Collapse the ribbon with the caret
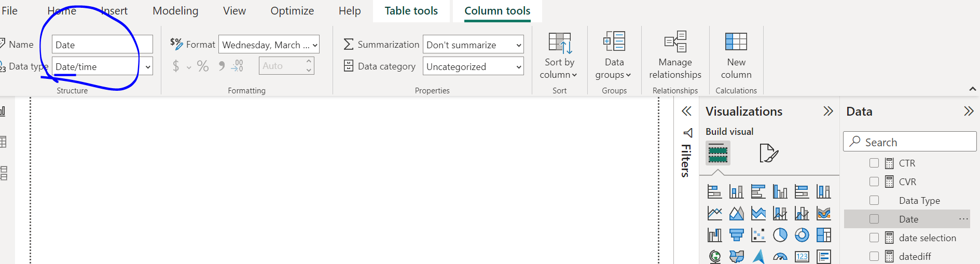Screen dimensions: 980x264 [973, 89]
